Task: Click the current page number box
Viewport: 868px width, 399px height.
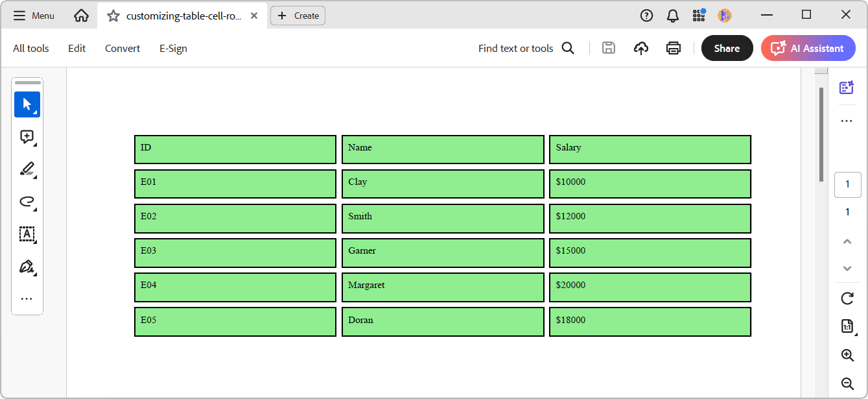Action: click(847, 184)
